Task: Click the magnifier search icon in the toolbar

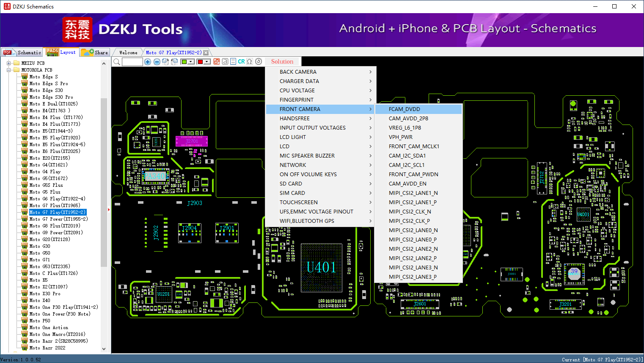Action: pos(117,62)
